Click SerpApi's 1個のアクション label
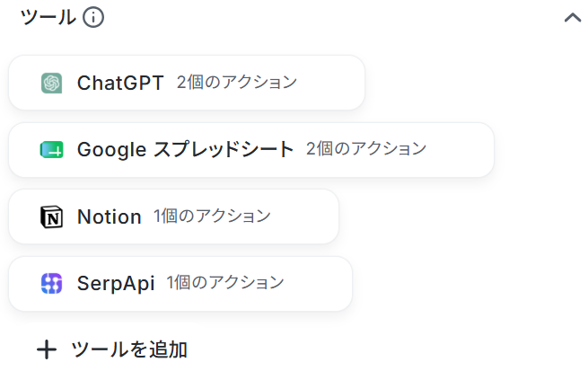The image size is (588, 371). click(225, 282)
